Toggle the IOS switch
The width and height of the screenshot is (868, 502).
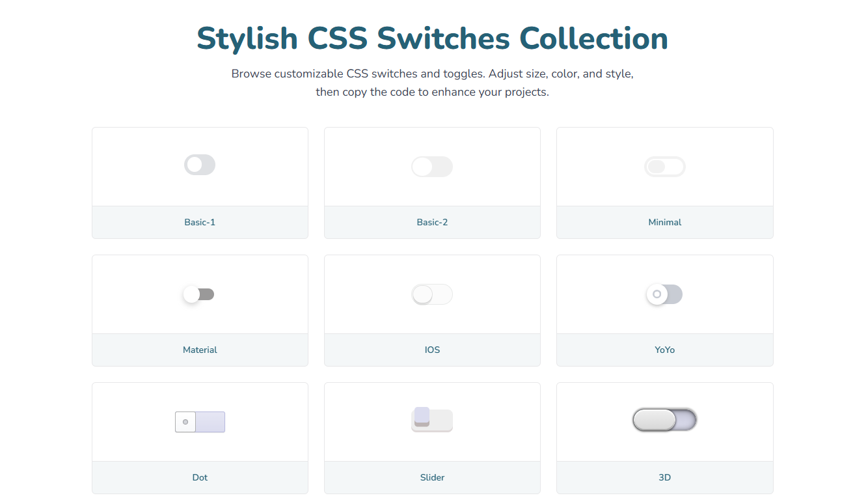432,294
